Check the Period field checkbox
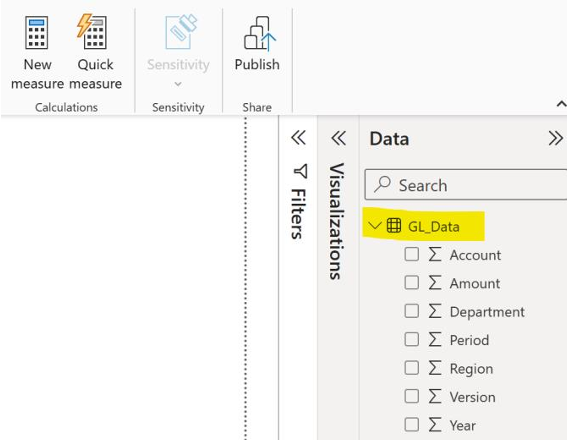The image size is (569, 445). click(x=412, y=339)
